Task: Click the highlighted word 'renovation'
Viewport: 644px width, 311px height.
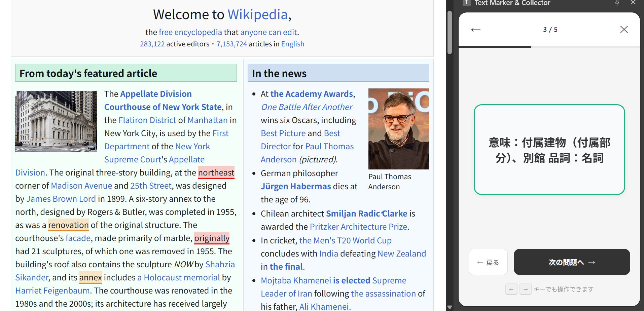Action: 68,225
